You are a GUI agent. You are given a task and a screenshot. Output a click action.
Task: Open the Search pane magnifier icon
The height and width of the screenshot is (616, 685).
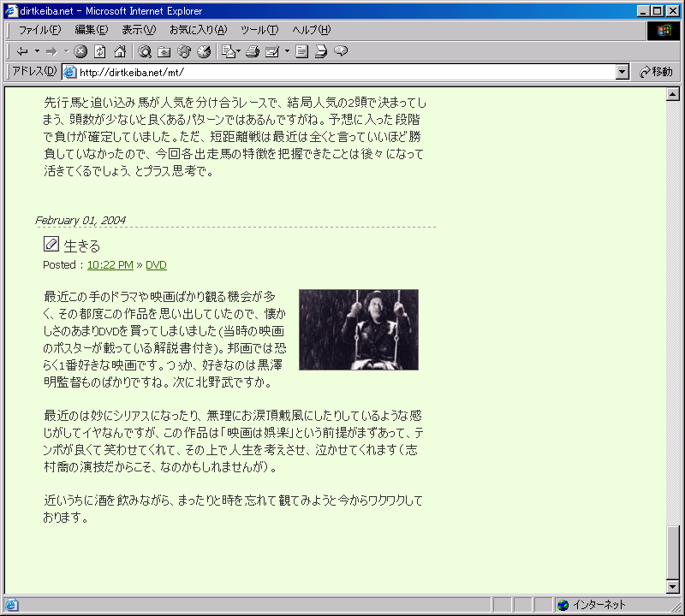[145, 51]
